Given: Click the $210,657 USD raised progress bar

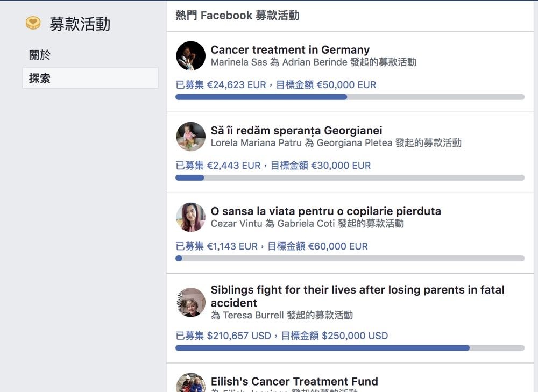Looking at the screenshot, I should 350,348.
